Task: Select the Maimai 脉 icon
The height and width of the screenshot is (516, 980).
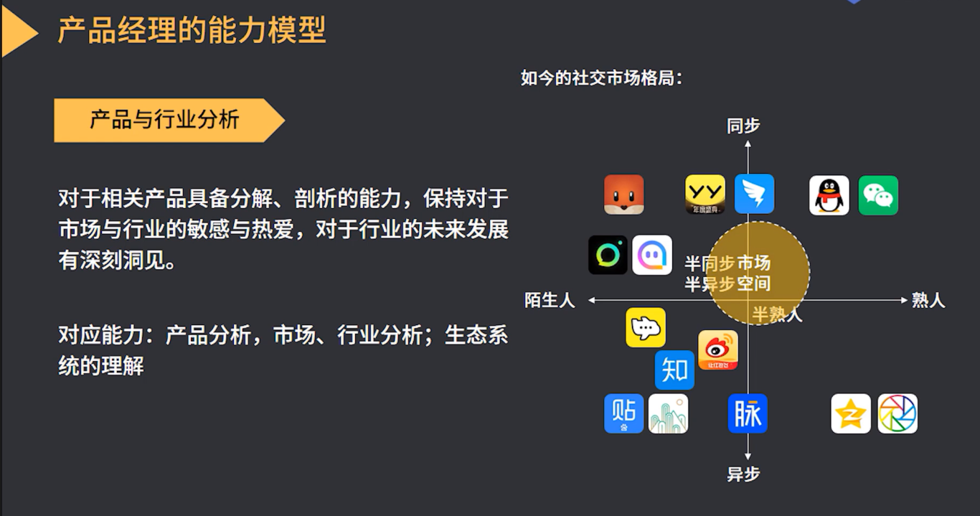Action: 748,413
